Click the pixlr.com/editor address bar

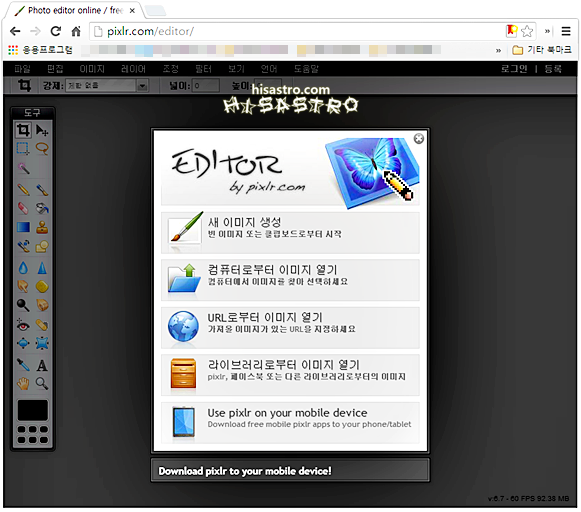(x=296, y=31)
